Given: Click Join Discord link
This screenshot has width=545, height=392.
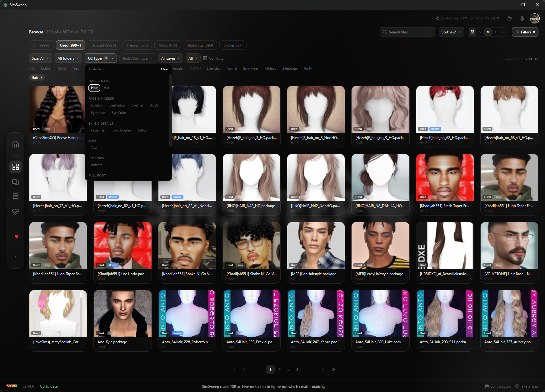Looking at the screenshot, I should click(498, 386).
